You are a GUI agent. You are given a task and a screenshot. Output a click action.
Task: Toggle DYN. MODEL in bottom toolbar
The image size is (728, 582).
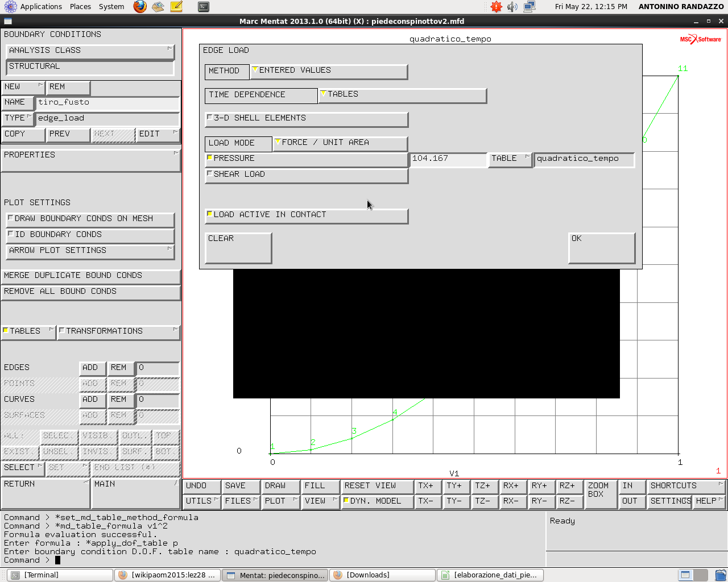point(377,502)
